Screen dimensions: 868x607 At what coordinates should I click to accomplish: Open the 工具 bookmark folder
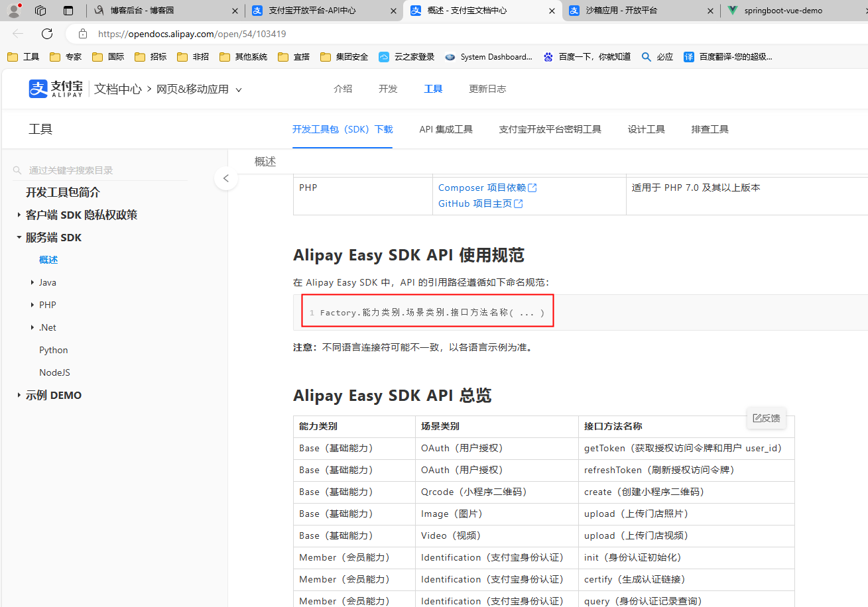[x=23, y=57]
